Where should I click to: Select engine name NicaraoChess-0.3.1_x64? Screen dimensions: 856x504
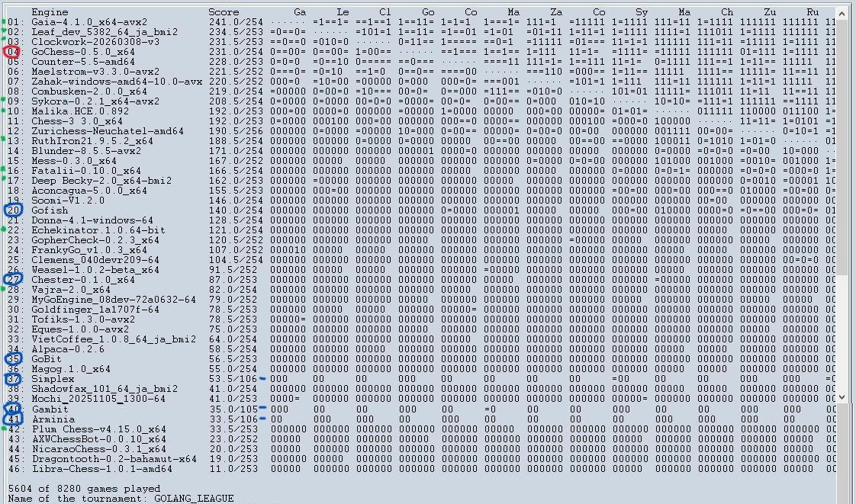coord(98,449)
